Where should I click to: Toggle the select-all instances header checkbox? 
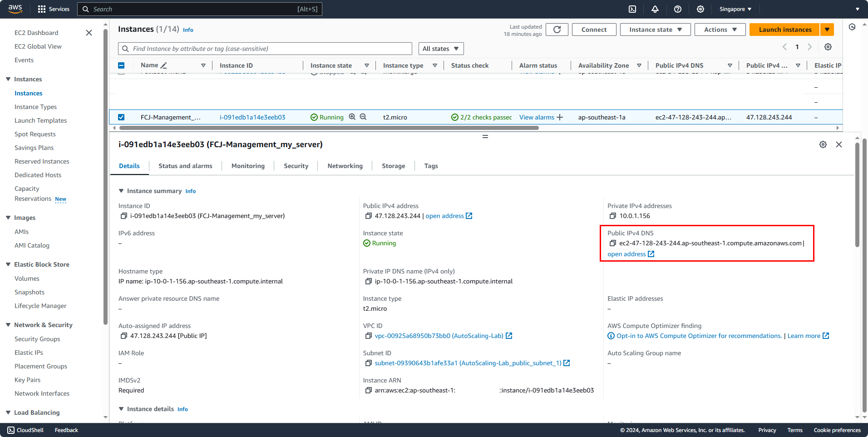click(x=121, y=65)
